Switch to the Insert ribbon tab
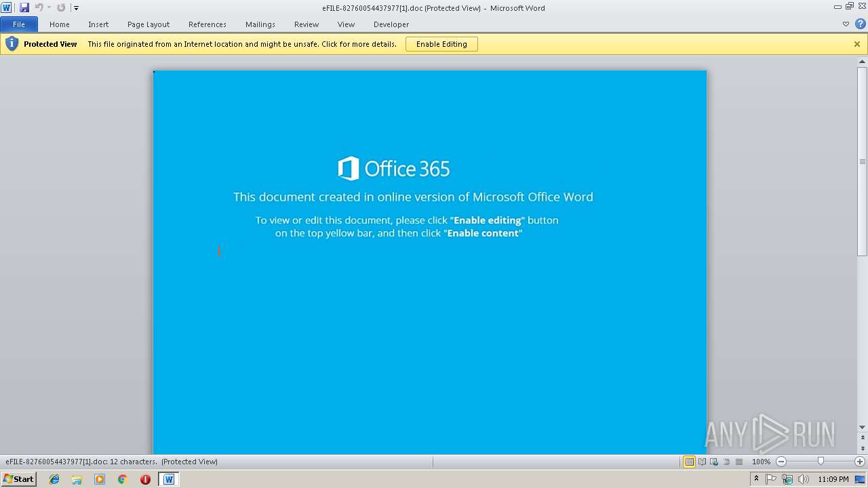This screenshot has width=868, height=488. coord(98,24)
